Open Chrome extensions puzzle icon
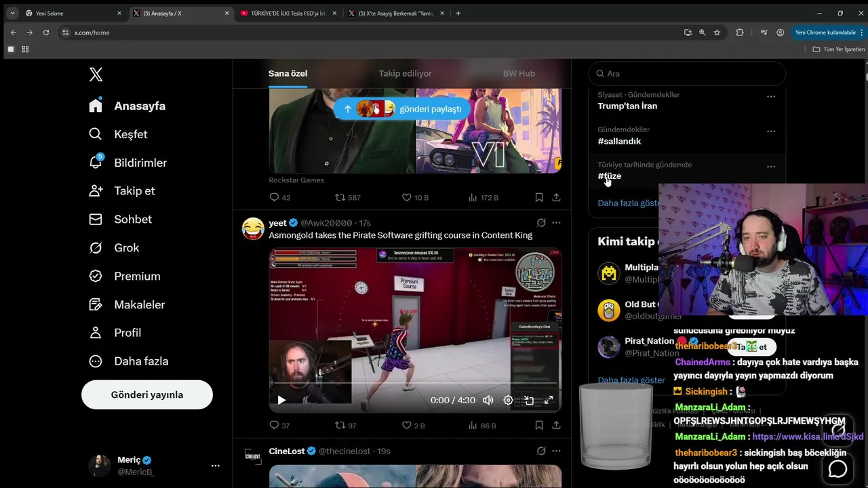Image resolution: width=868 pixels, height=488 pixels. coord(740,32)
